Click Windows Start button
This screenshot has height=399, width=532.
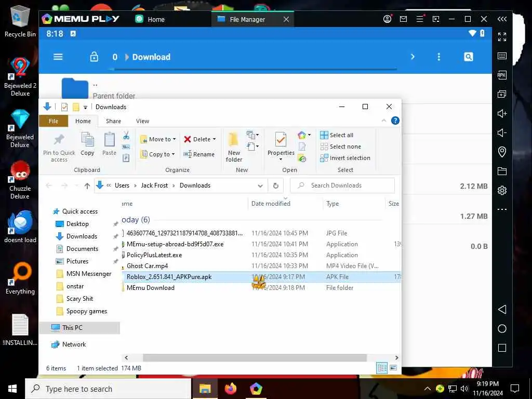tap(12, 389)
